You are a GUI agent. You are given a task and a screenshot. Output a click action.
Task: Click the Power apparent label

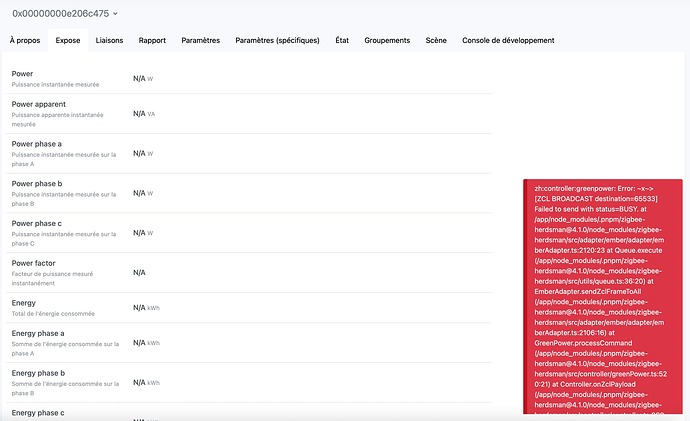coord(39,104)
